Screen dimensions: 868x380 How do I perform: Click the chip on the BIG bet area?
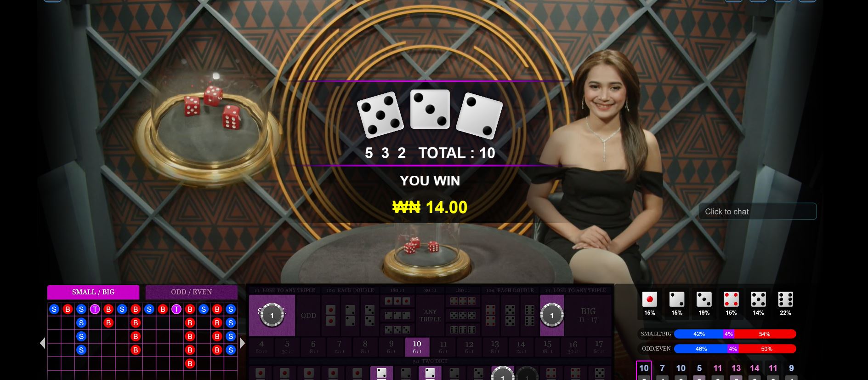(552, 315)
